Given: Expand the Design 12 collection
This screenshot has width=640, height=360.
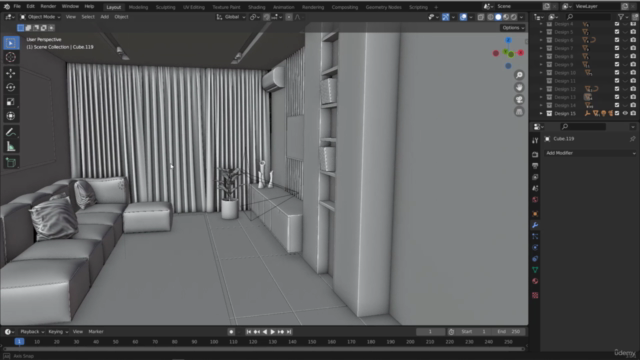Looking at the screenshot, I should (x=541, y=89).
